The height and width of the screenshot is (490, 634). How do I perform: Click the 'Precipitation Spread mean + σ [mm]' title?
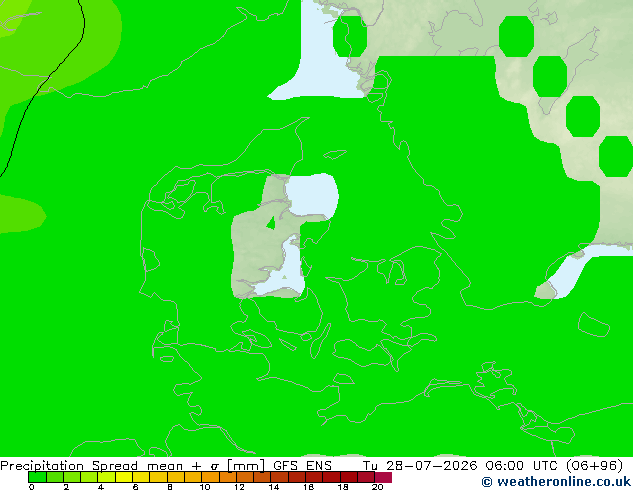(132, 465)
